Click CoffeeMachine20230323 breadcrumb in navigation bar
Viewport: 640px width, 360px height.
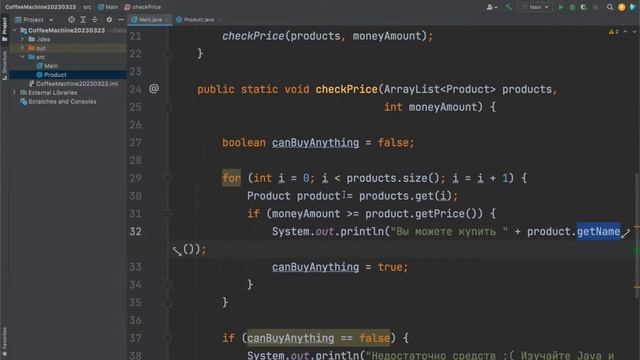pos(40,7)
